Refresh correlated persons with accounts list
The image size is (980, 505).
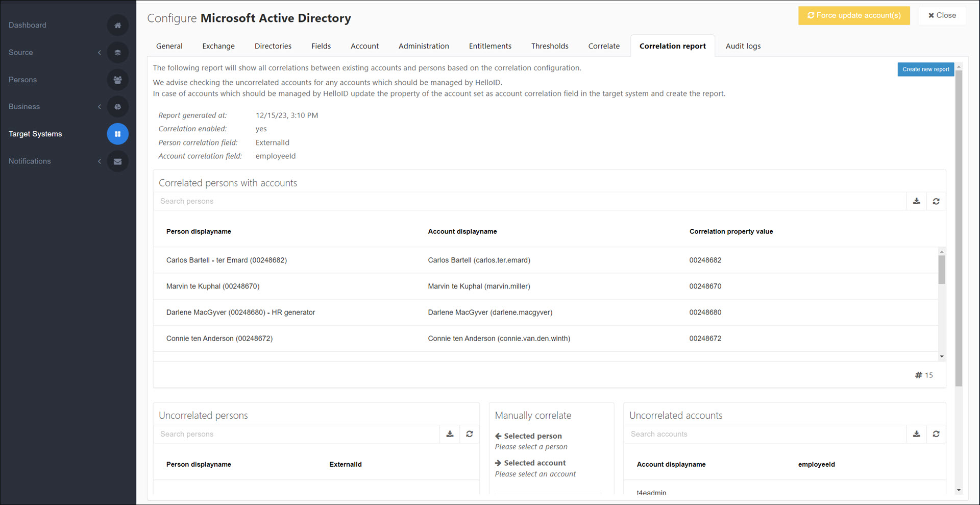936,201
